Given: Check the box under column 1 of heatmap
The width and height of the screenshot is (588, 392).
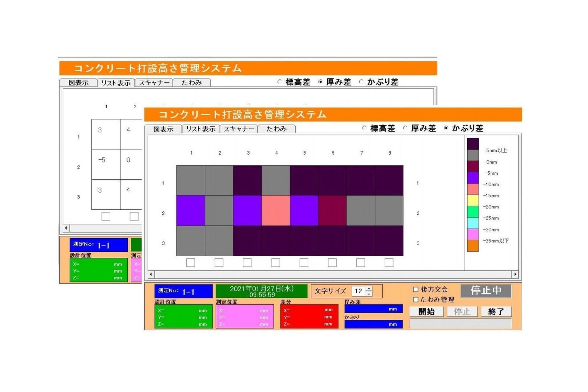Looking at the screenshot, I should click(x=191, y=263).
